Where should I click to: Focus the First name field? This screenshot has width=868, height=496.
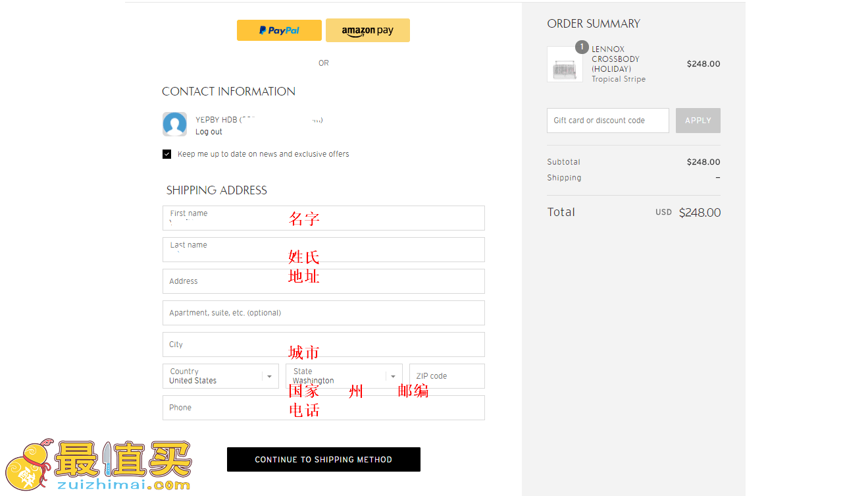coord(324,218)
